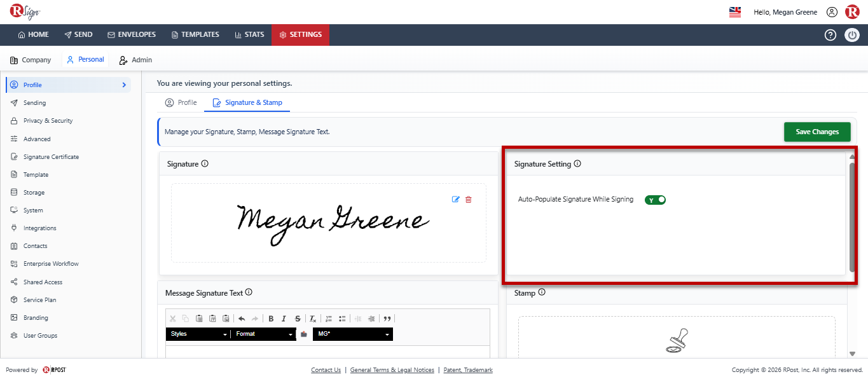The image size is (868, 379).
Task: Select the Profile sub-tab
Action: point(181,102)
